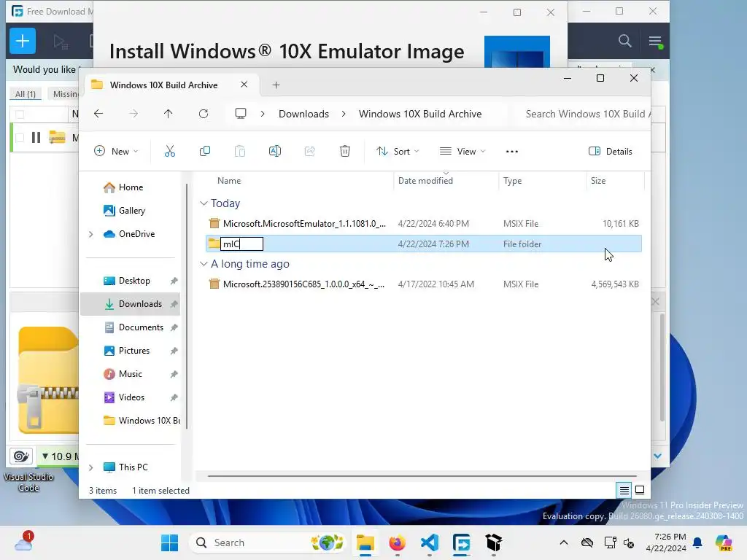Click the Copy icon in Explorer toolbar
This screenshot has width=747, height=560.
[x=205, y=152]
